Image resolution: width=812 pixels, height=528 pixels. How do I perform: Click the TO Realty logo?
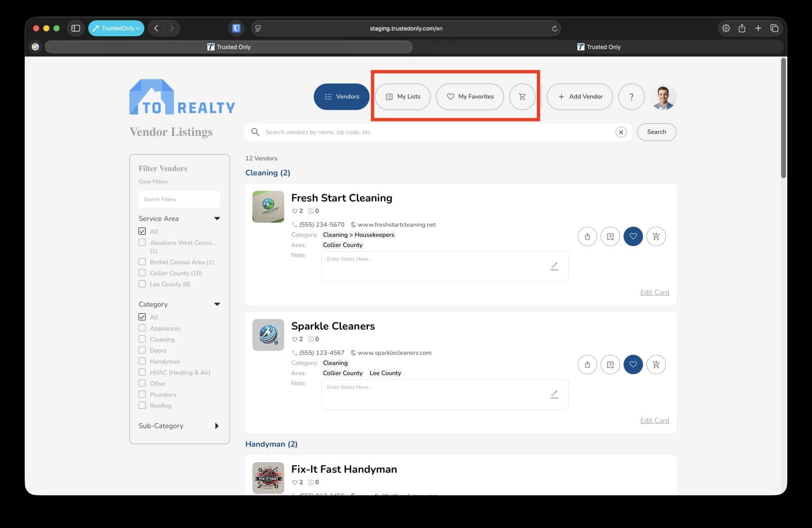[x=182, y=97]
